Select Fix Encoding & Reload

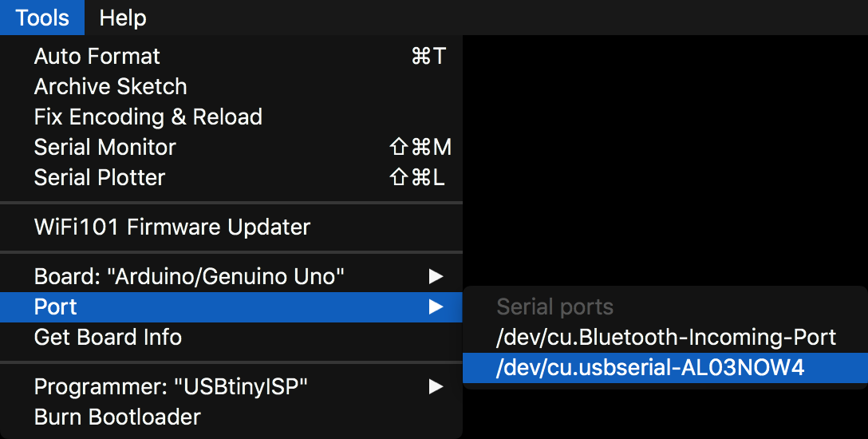[148, 117]
